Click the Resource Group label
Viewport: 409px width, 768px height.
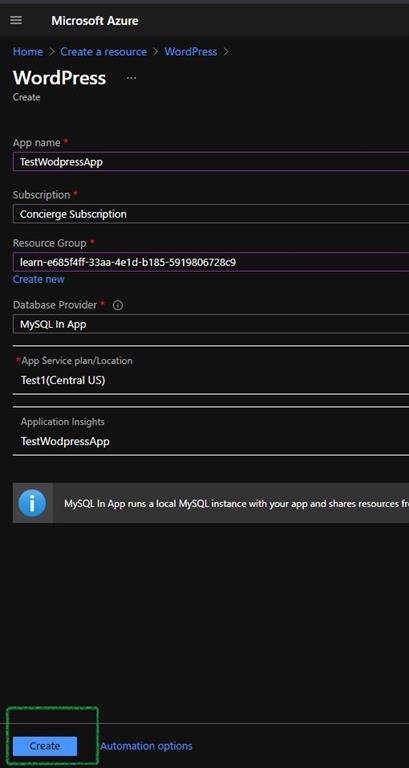coord(49,243)
